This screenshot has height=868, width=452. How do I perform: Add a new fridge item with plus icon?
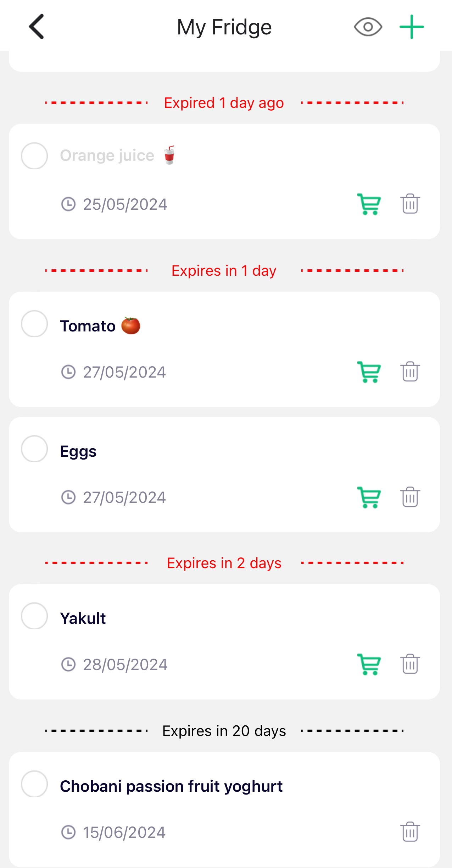(x=411, y=27)
